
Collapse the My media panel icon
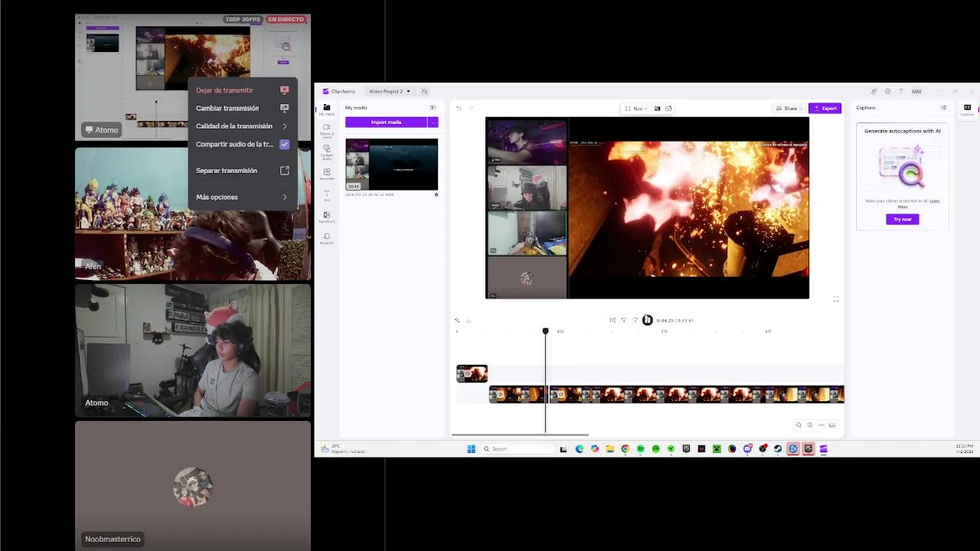[433, 108]
